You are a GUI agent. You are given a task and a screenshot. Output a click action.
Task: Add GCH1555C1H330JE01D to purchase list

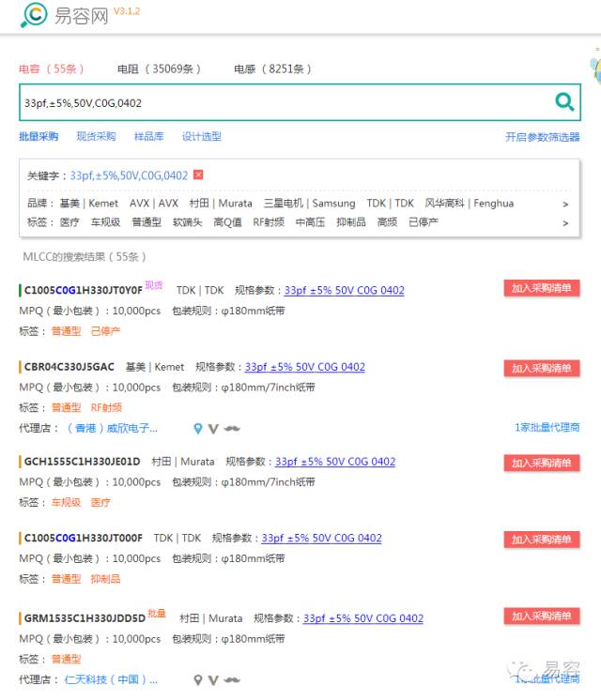(x=542, y=463)
